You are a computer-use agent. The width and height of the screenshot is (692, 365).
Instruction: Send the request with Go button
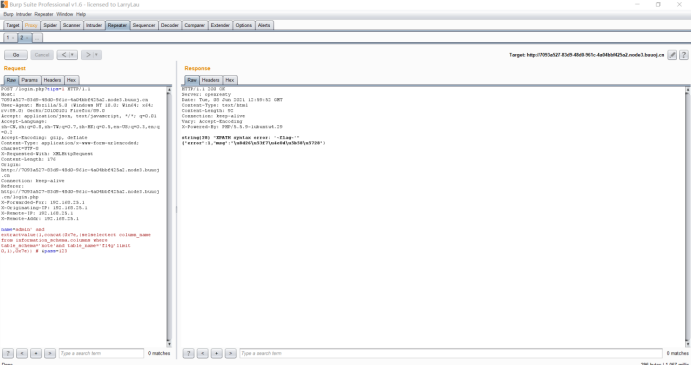16,55
